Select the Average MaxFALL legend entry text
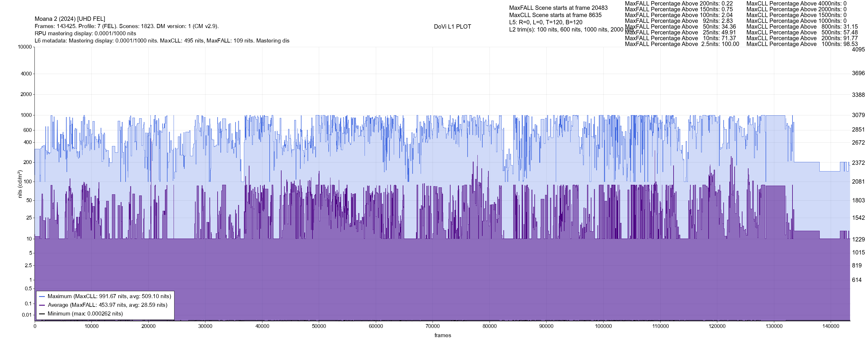868x347 pixels. pyautogui.click(x=108, y=305)
